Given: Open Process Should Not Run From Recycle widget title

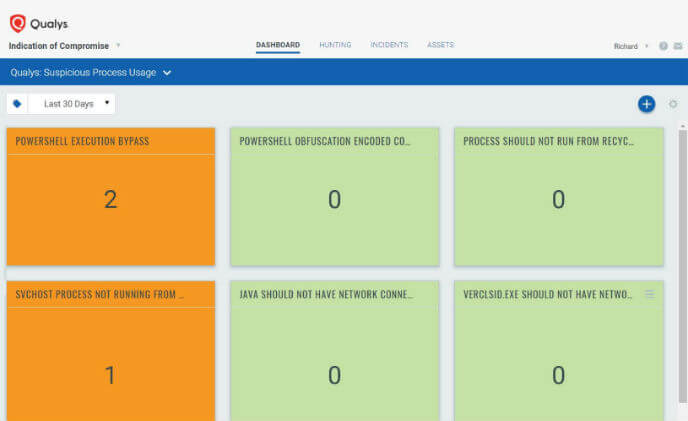Looking at the screenshot, I should pyautogui.click(x=548, y=141).
